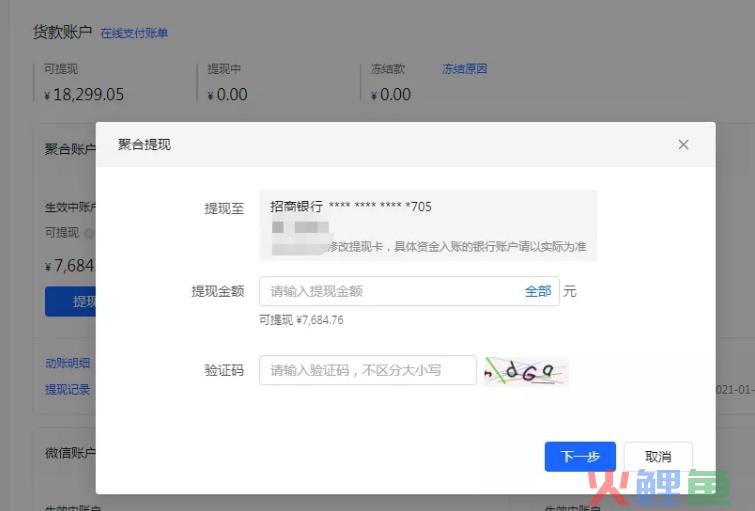The width and height of the screenshot is (755, 511).
Task: Click the info icon beside 可提现
Action: pyautogui.click(x=88, y=233)
